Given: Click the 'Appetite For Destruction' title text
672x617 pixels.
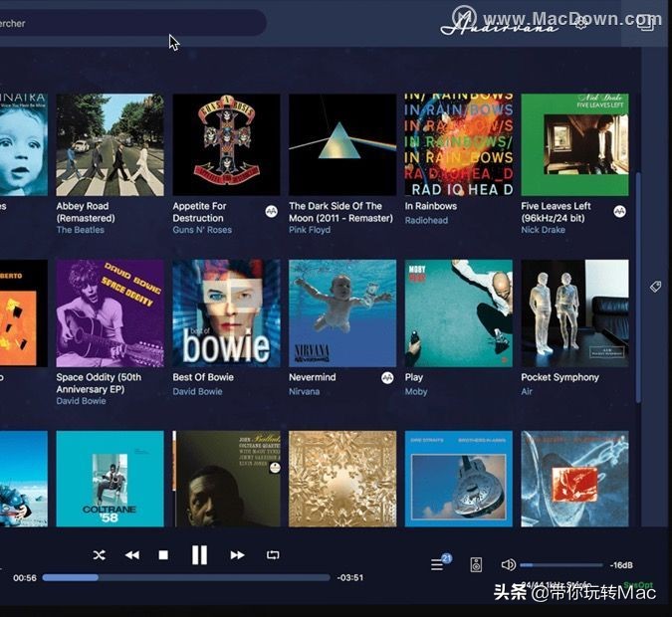Looking at the screenshot, I should click(200, 212).
